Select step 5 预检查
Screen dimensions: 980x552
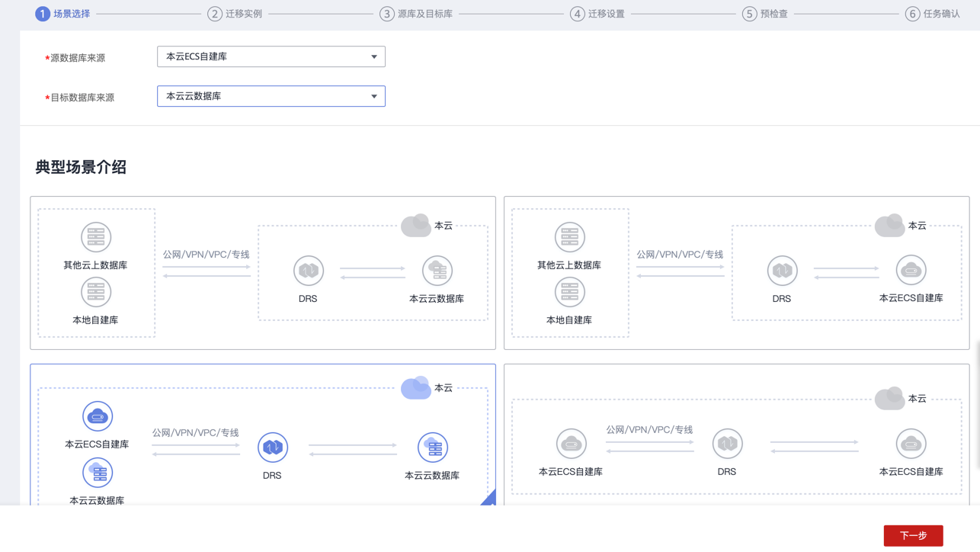pyautogui.click(x=765, y=14)
